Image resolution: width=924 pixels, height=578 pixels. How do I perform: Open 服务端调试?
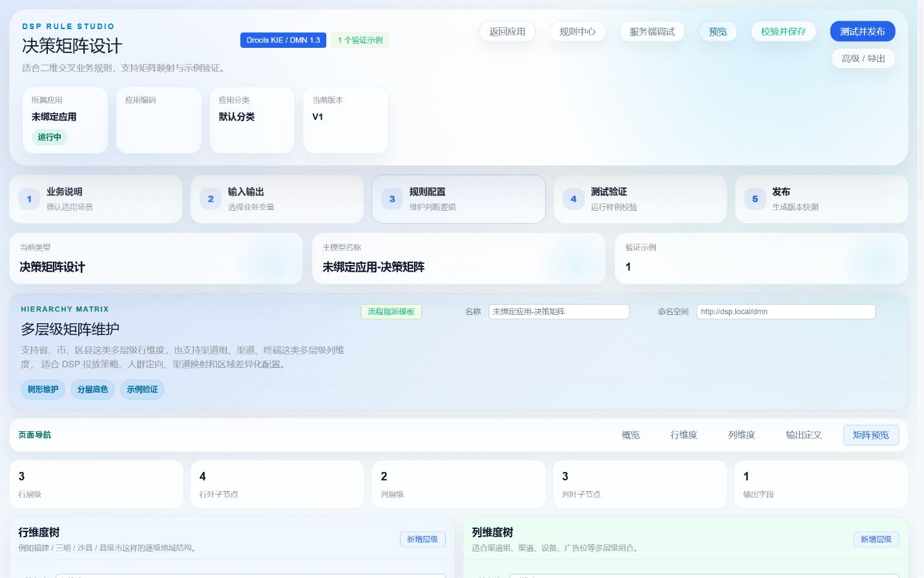pos(652,31)
